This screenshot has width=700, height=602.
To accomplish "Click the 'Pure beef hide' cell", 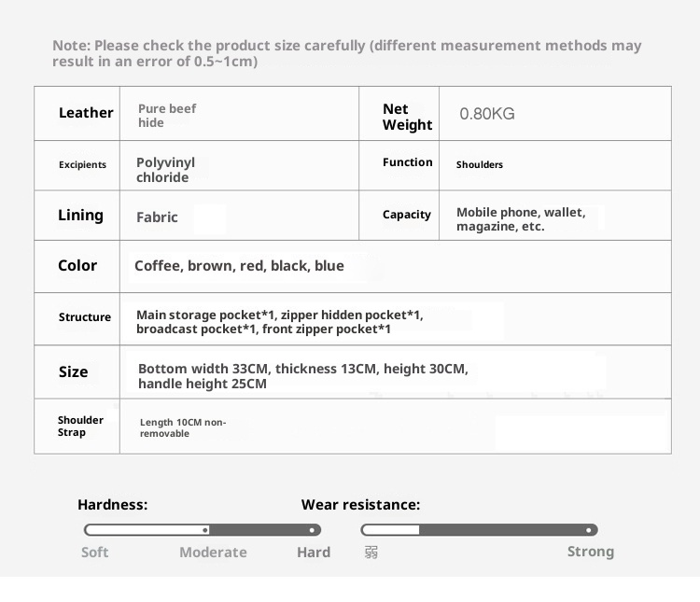I will [167, 116].
